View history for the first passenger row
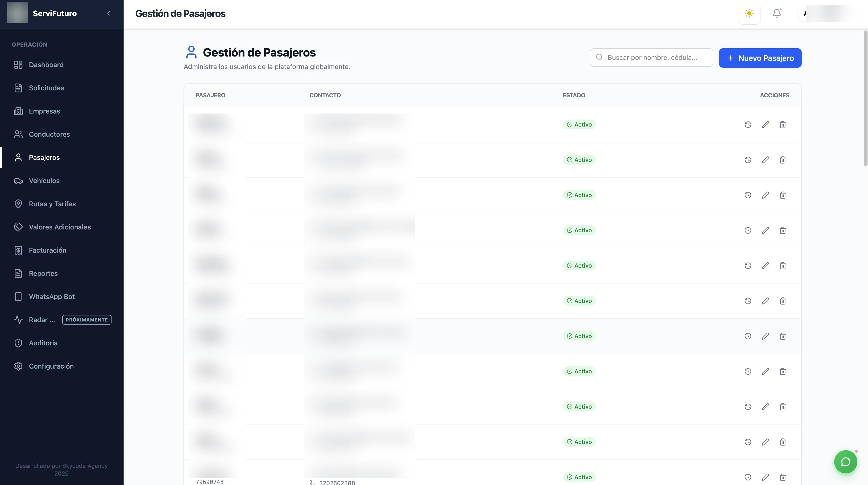 pos(748,125)
